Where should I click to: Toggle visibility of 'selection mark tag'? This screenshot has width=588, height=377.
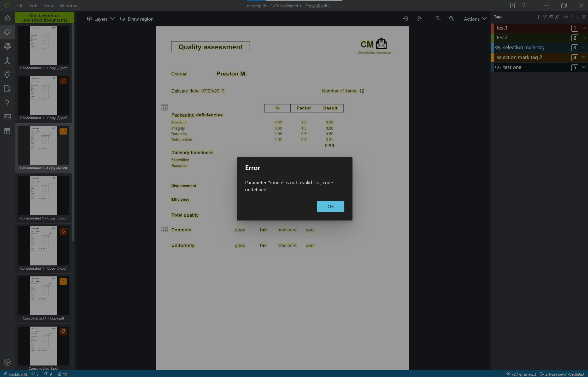coord(498,48)
